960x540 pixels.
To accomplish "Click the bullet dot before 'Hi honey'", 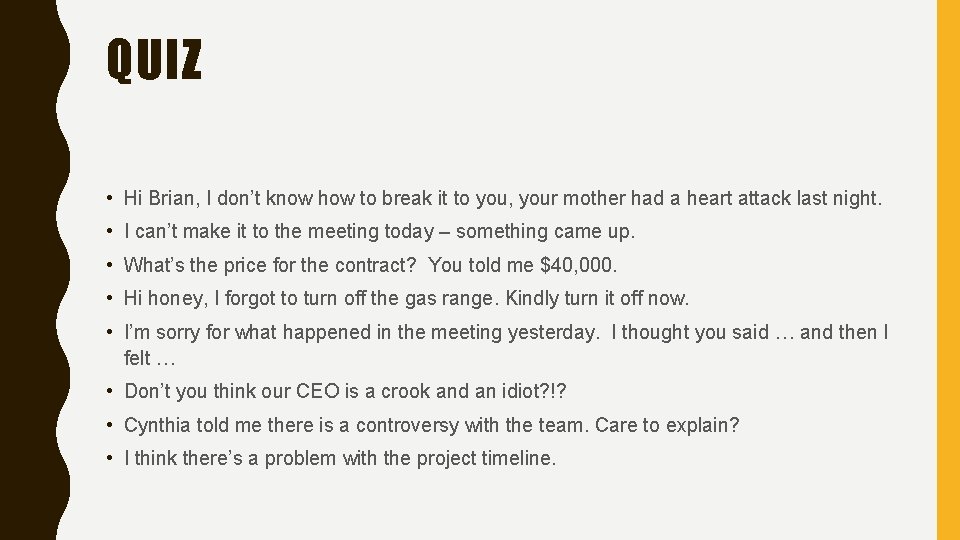I will coord(109,298).
